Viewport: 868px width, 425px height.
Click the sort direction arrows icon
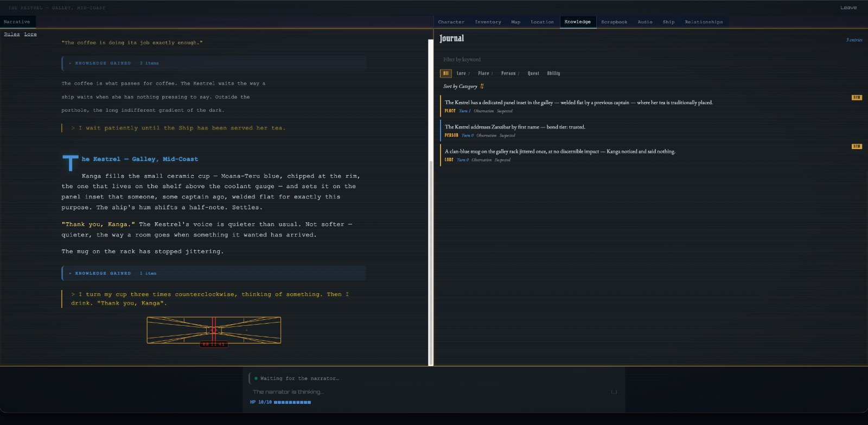click(482, 86)
